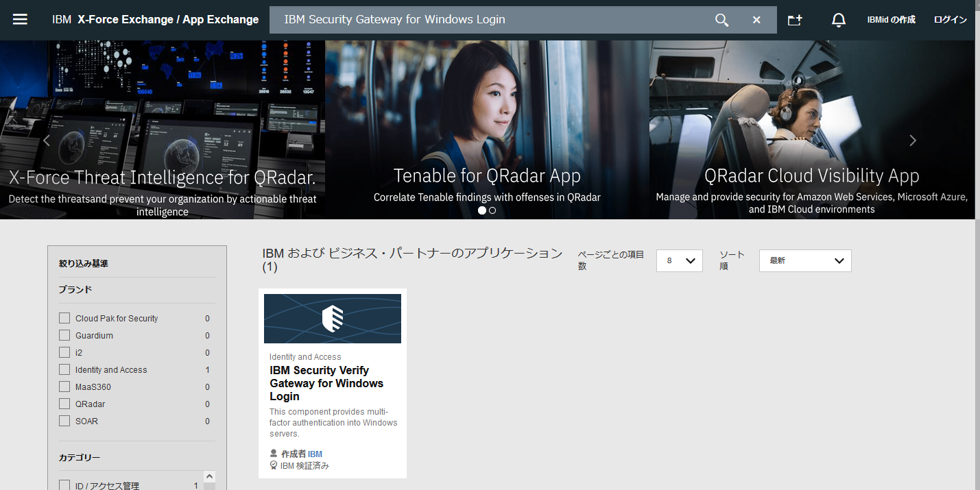This screenshot has width=980, height=490.
Task: Check the QRadar brand filter
Action: coord(64,404)
